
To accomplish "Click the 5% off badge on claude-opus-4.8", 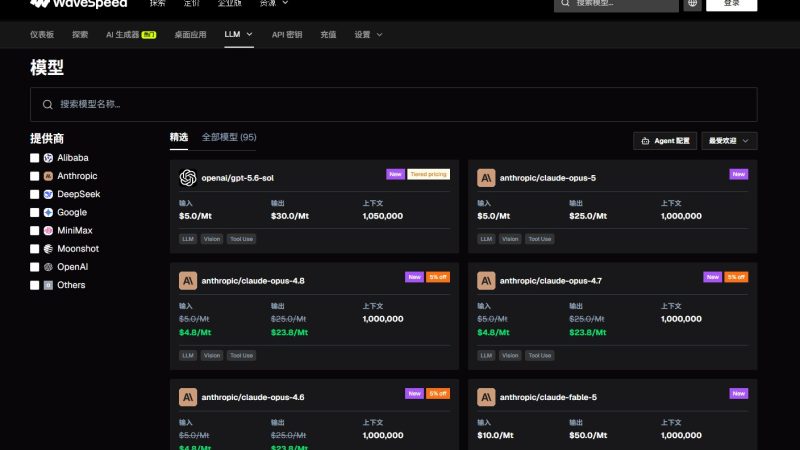I will coord(438,277).
